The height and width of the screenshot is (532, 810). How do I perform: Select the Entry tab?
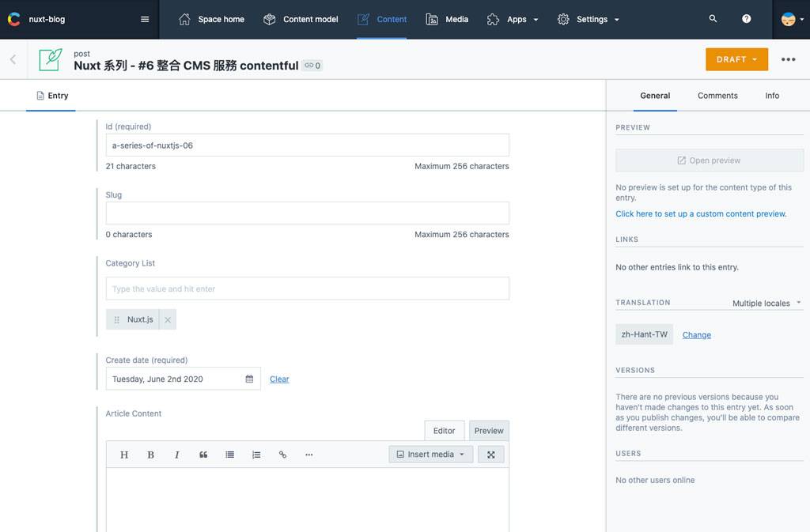click(x=51, y=96)
